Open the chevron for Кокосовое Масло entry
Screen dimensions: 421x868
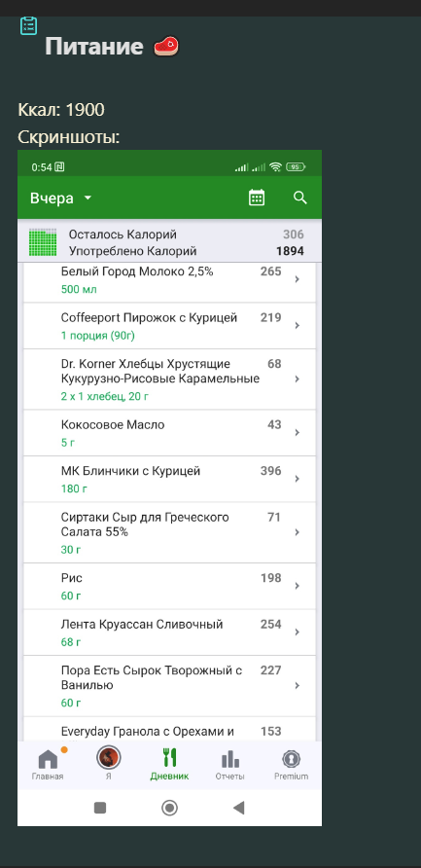pyautogui.click(x=298, y=433)
